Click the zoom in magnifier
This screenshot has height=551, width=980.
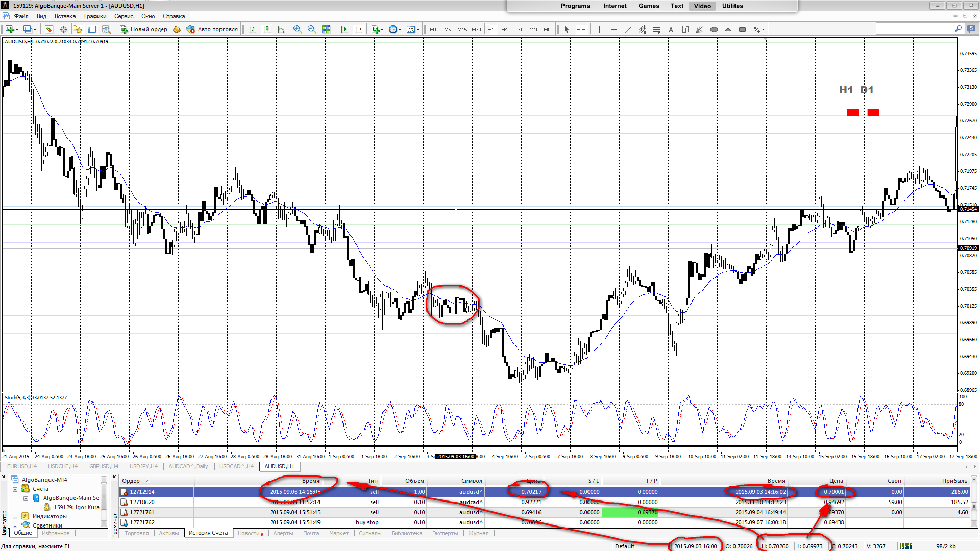click(298, 29)
